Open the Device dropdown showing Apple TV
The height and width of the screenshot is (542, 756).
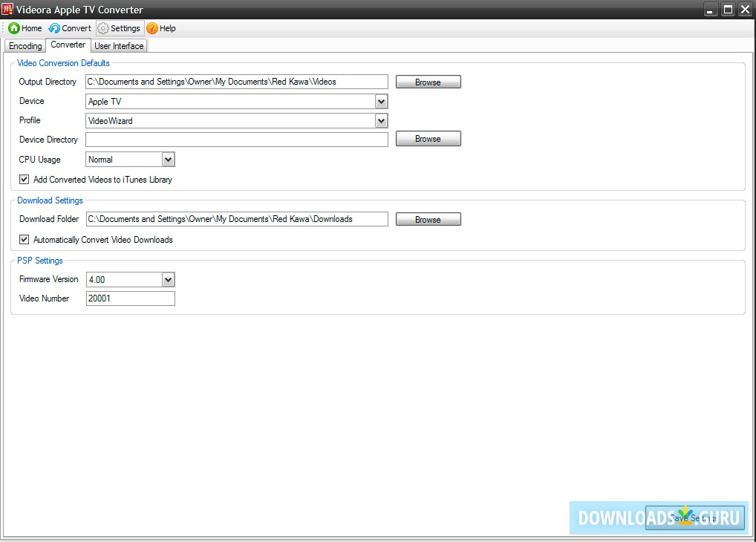382,101
